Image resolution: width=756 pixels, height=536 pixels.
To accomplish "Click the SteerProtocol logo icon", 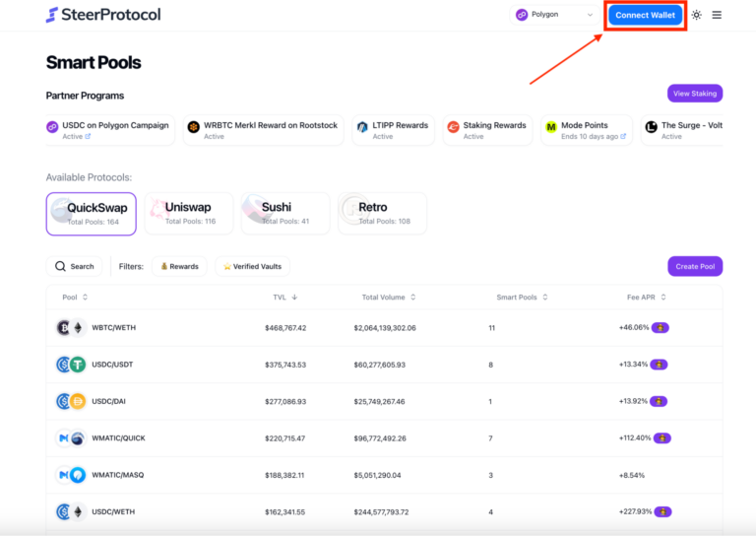I will tap(52, 15).
